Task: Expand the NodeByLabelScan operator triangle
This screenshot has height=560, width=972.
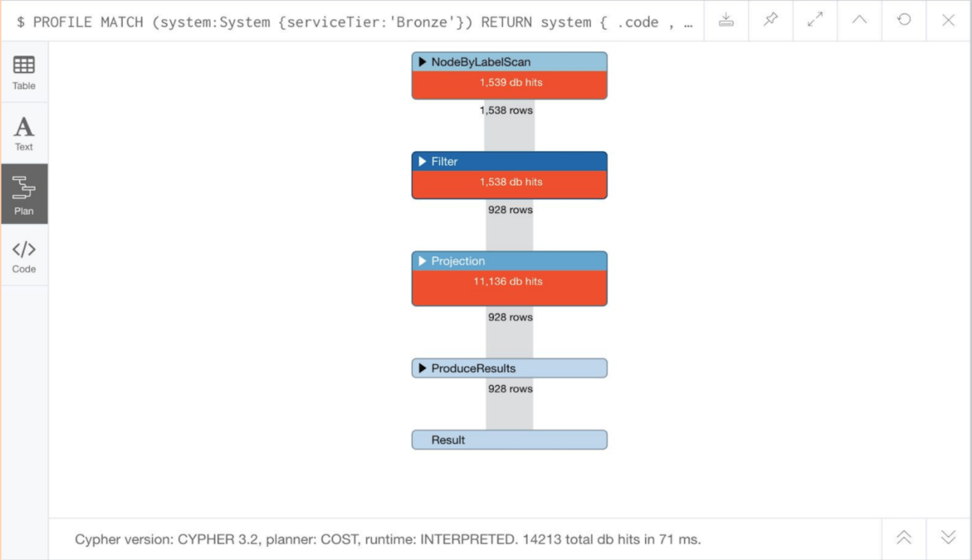Action: click(x=423, y=62)
